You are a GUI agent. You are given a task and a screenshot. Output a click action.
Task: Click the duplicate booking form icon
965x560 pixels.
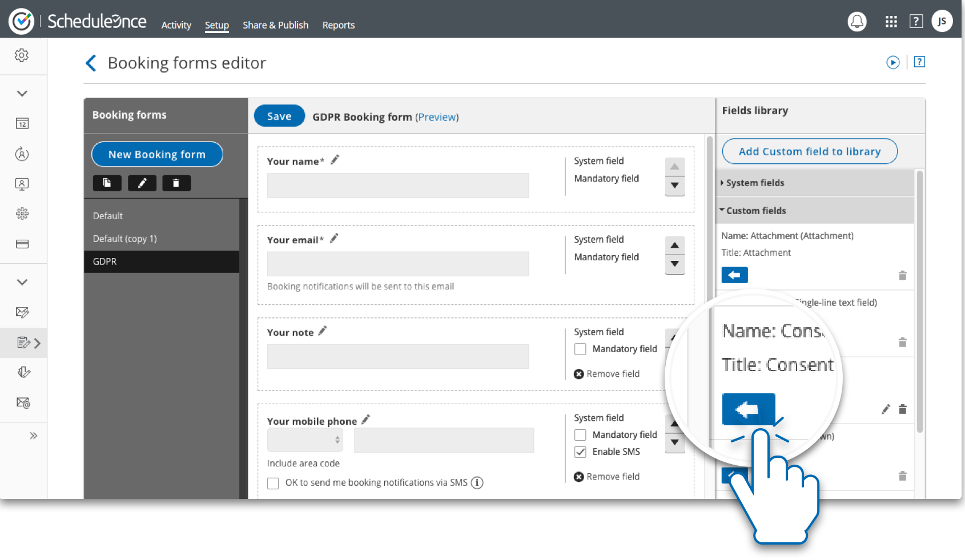(107, 183)
